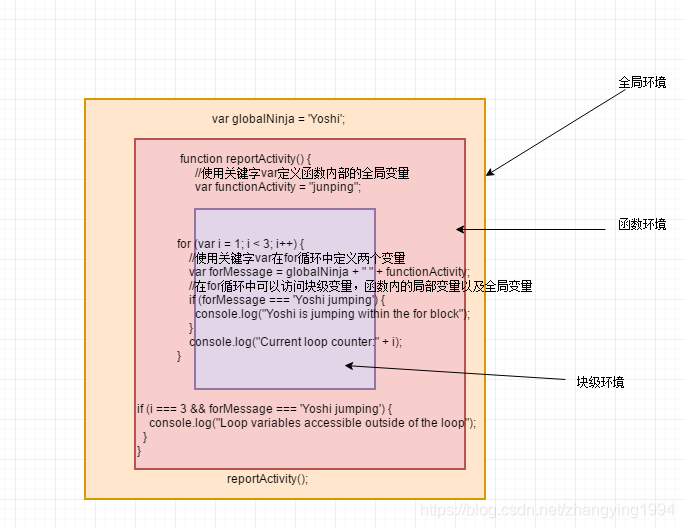Click the text "var globalNinja = 'Yoshi';"
Viewport: 684px width, 528px height.
pos(278,119)
